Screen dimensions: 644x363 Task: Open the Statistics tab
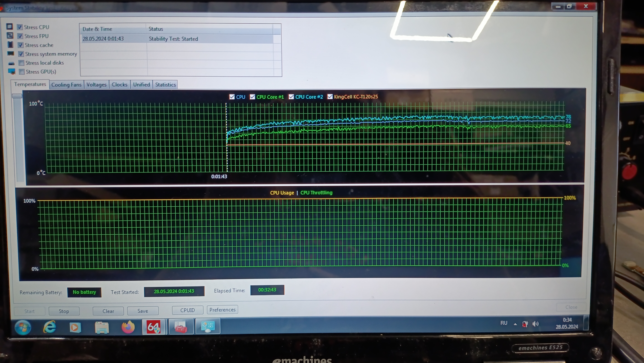tap(165, 85)
